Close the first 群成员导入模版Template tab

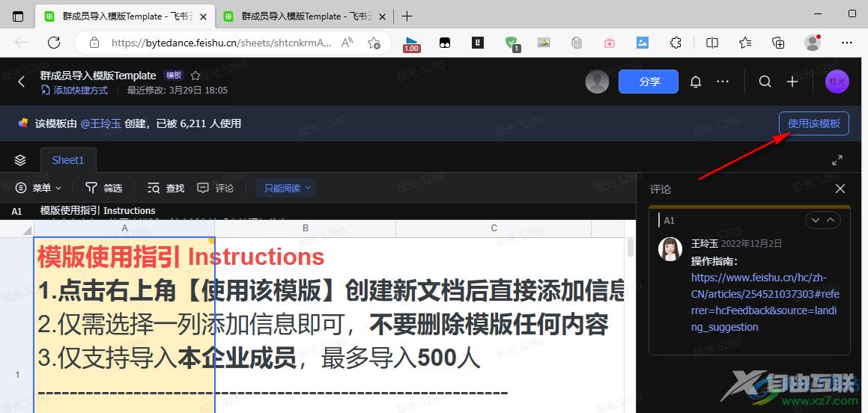203,16
